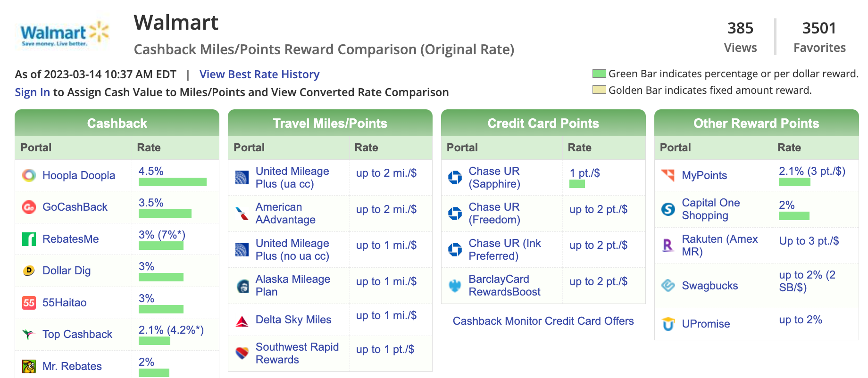Click the Rakuten (Amex MR) icon
The height and width of the screenshot is (378, 868).
(x=668, y=245)
